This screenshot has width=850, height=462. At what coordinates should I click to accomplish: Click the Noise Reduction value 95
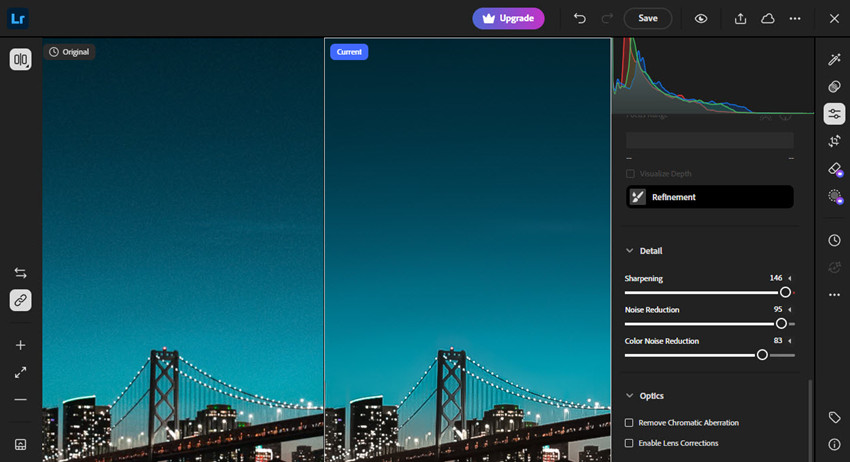[778, 310]
